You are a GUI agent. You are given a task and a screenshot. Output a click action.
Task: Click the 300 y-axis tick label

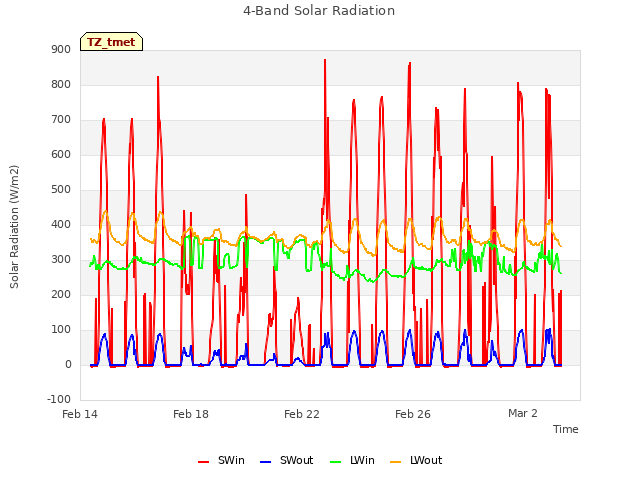(x=61, y=260)
